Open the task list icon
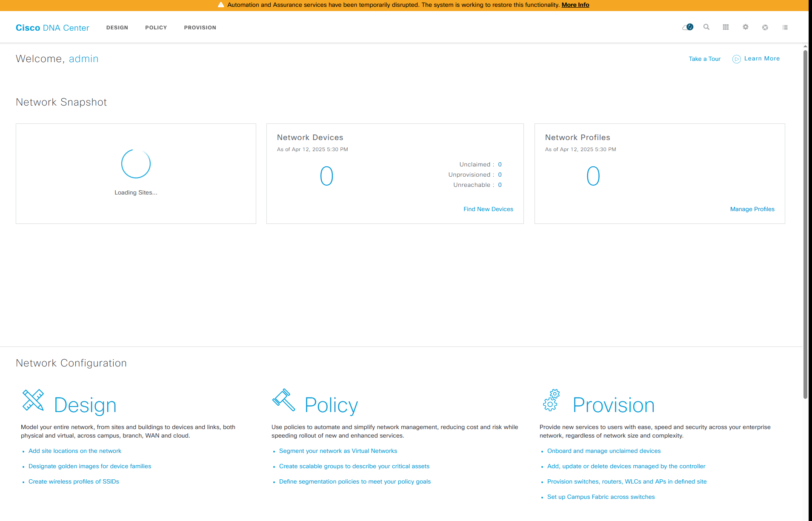Screen dimensions: 812x521 pos(785,27)
